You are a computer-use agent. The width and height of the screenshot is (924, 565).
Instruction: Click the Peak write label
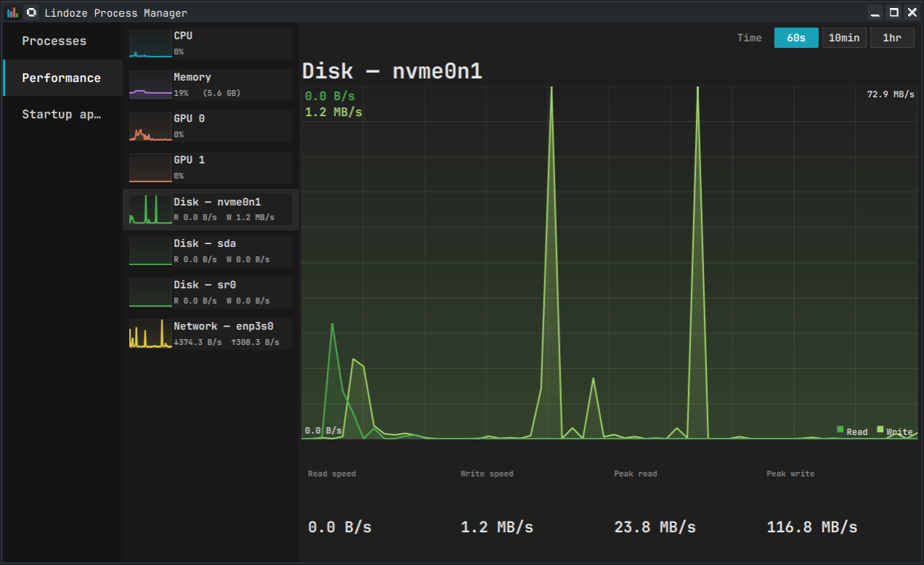tap(790, 473)
